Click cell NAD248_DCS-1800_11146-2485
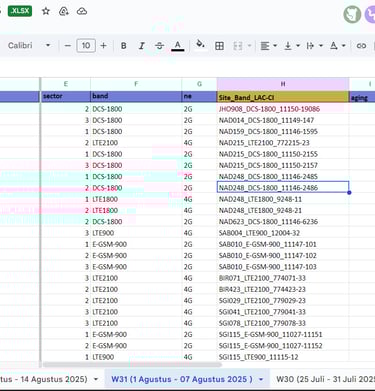This screenshot has height=391, width=375. point(283,177)
